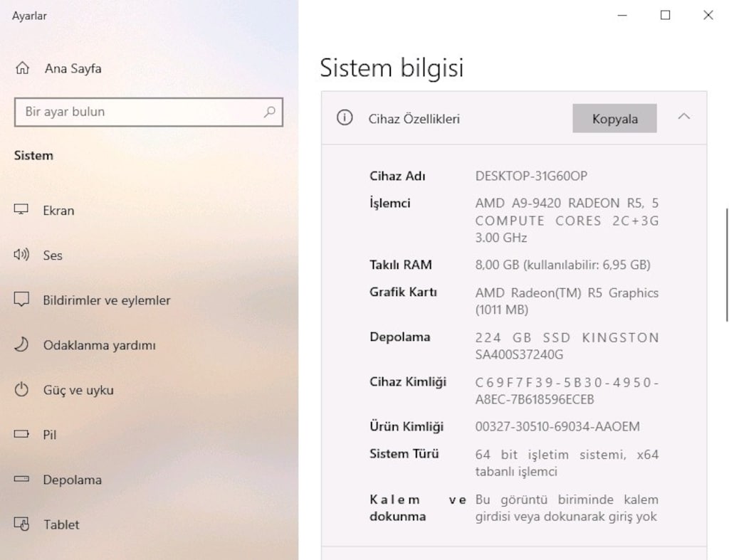
Task: Click the Ekran monitor icon
Action: click(21, 210)
